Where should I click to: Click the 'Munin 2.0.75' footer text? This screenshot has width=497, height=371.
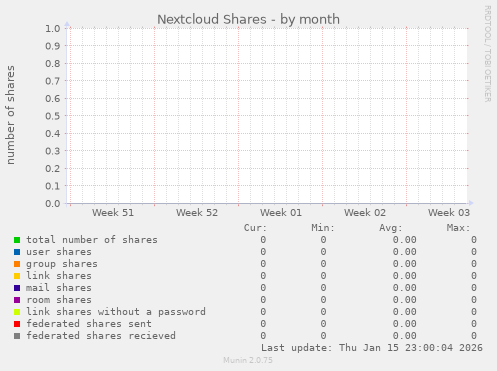[248, 360]
